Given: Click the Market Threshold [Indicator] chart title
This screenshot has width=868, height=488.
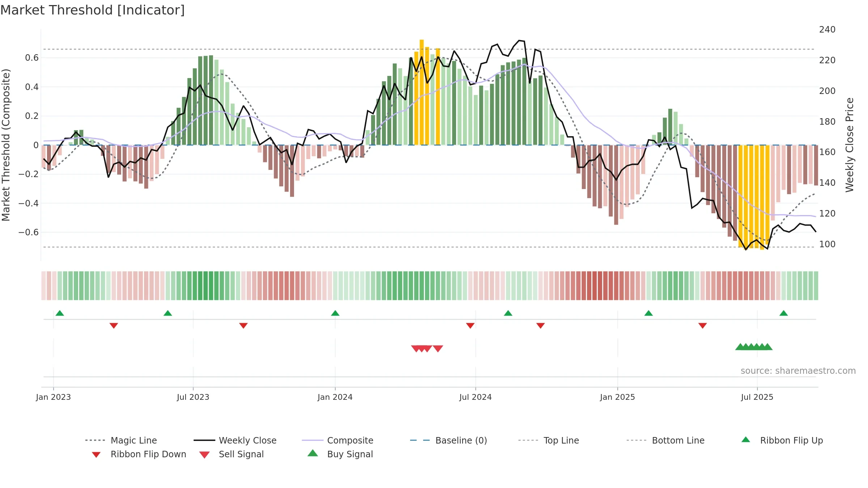Looking at the screenshot, I should coord(93,10).
